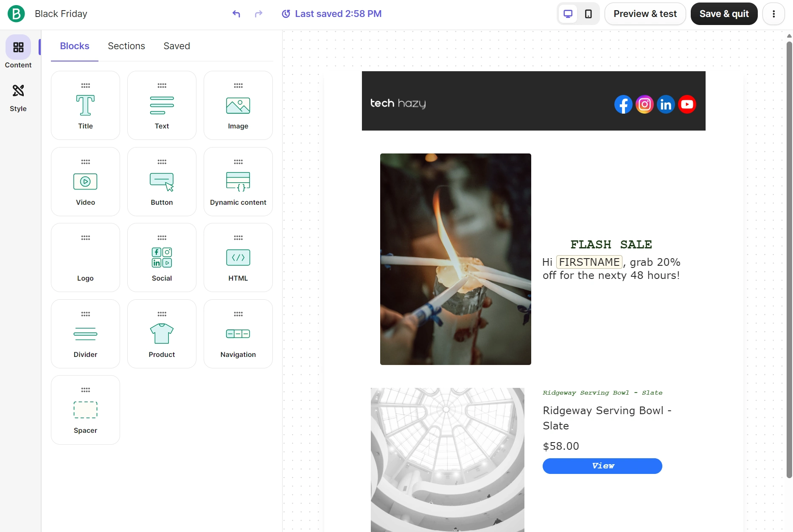Select the FLASH SALE heading
This screenshot has width=793, height=532.
(x=611, y=245)
